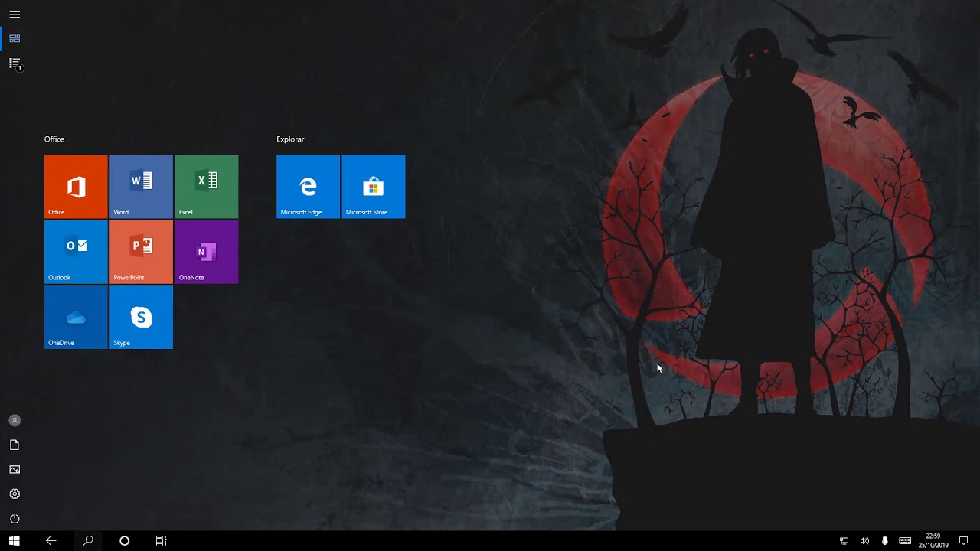
Task: Open the PowerPoint tile
Action: click(141, 252)
